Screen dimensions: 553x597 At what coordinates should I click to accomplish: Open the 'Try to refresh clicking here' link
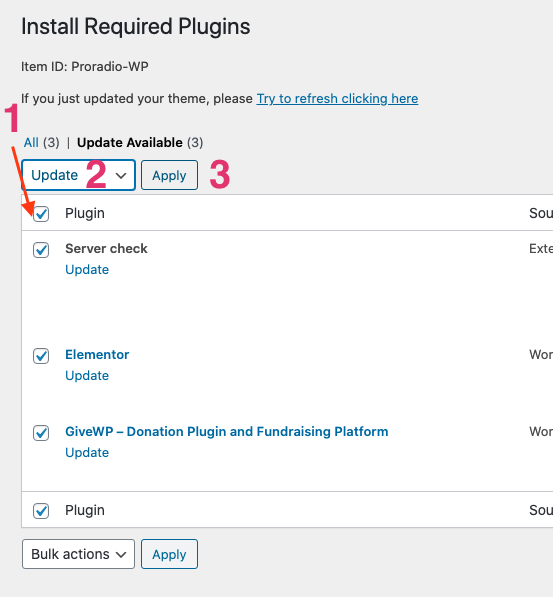[x=337, y=99]
